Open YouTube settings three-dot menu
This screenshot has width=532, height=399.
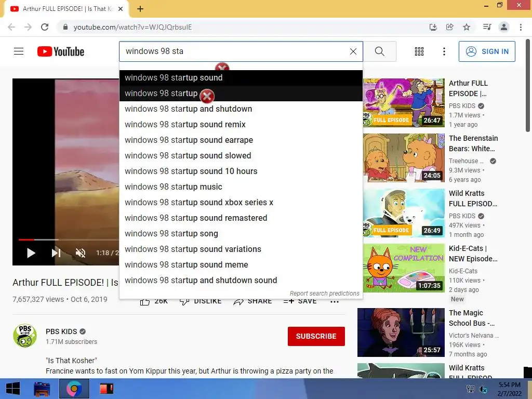pos(444,51)
